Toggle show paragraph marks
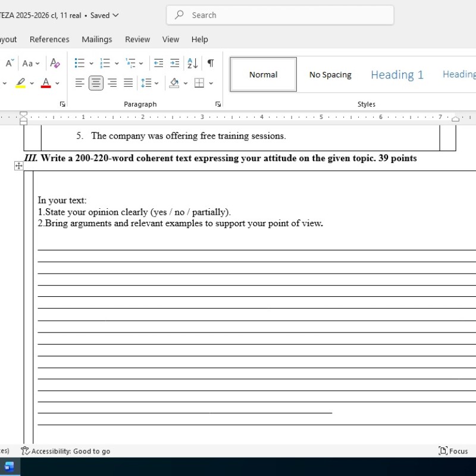The width and height of the screenshot is (476, 476). pos(210,63)
